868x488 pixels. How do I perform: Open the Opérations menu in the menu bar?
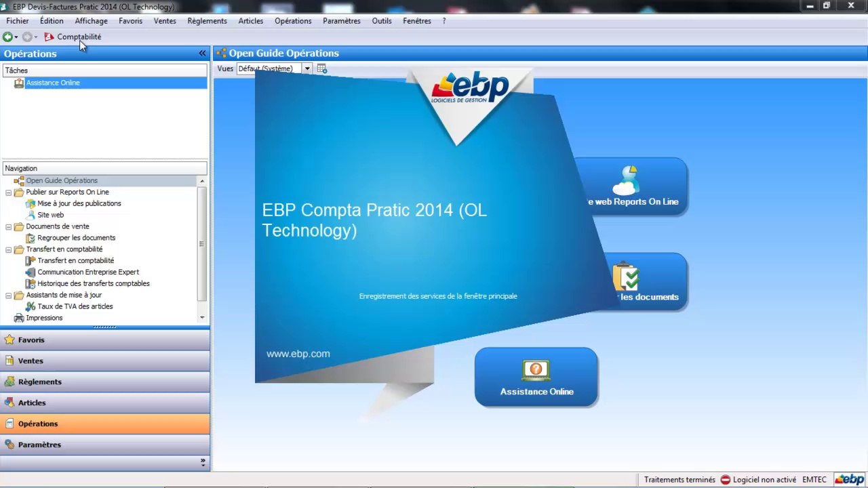[293, 21]
